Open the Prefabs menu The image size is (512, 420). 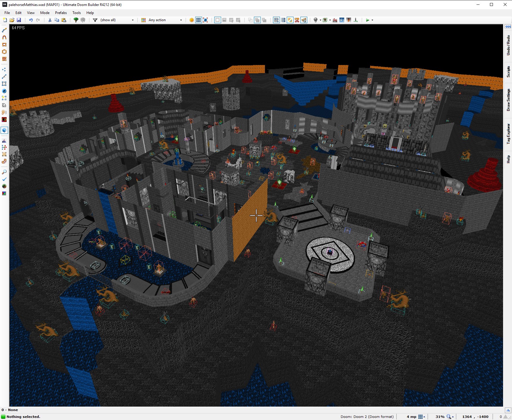click(61, 13)
